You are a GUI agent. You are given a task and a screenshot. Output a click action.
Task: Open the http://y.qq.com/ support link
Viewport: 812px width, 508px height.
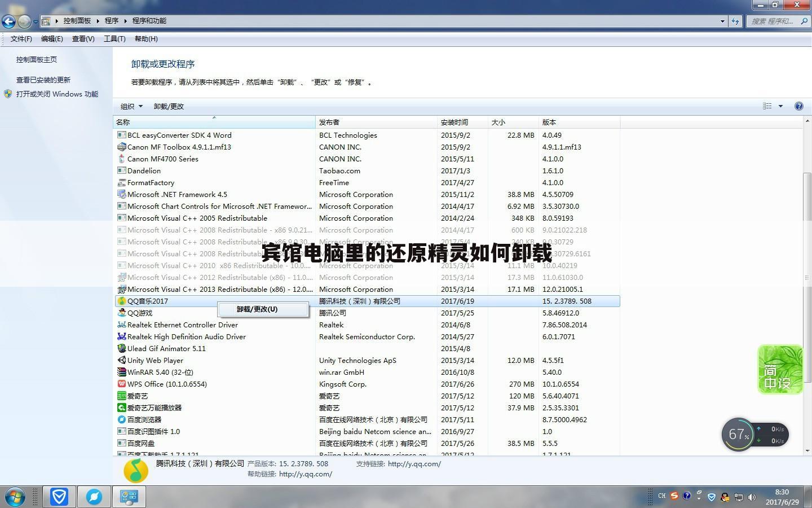pos(414,464)
